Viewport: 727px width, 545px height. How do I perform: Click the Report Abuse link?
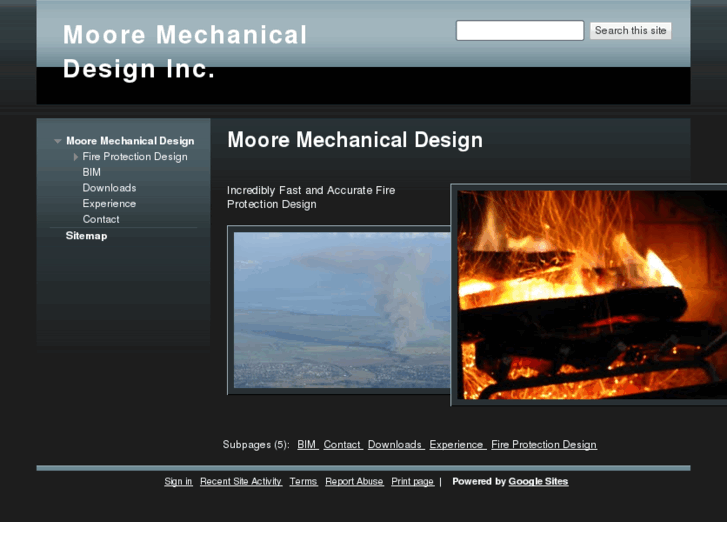(354, 481)
